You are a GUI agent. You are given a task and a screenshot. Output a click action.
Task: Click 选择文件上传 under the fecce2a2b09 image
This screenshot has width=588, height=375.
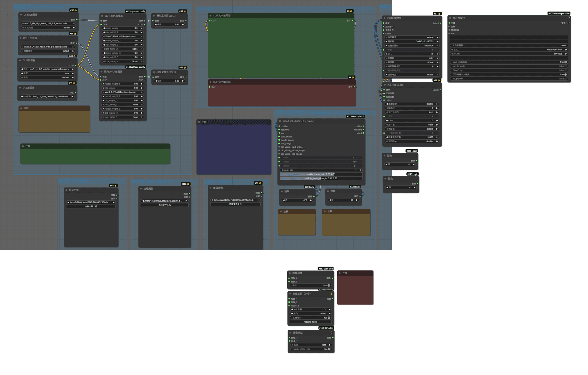(91, 206)
